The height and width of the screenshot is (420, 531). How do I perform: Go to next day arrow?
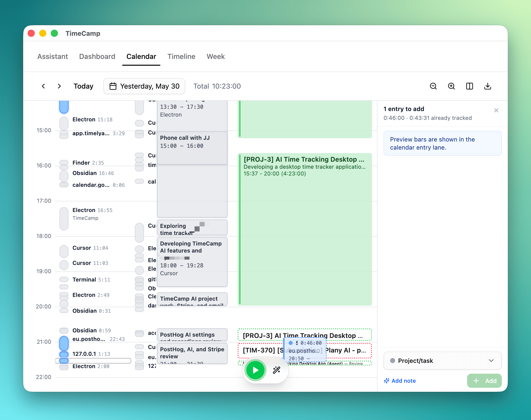(59, 86)
